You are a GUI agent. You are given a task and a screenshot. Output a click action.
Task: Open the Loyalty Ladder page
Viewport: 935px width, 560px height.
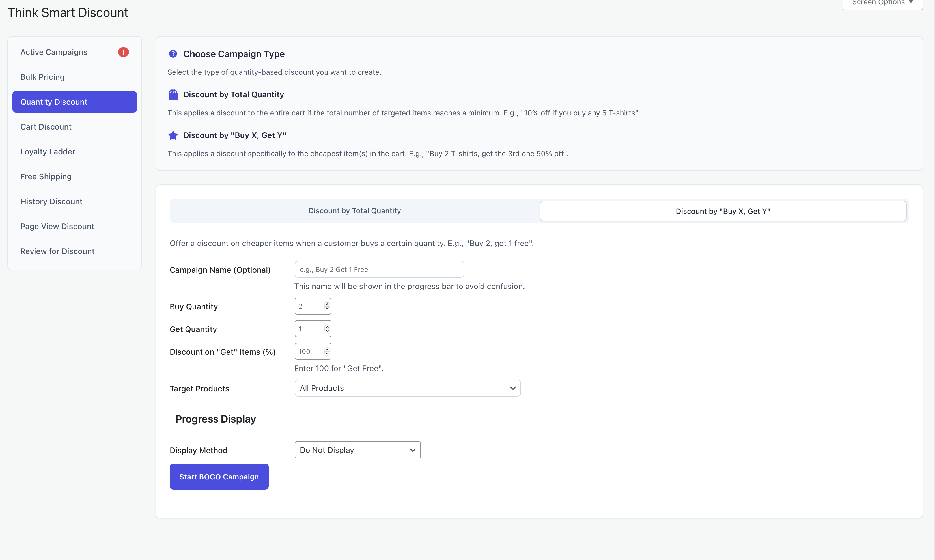coord(48,151)
